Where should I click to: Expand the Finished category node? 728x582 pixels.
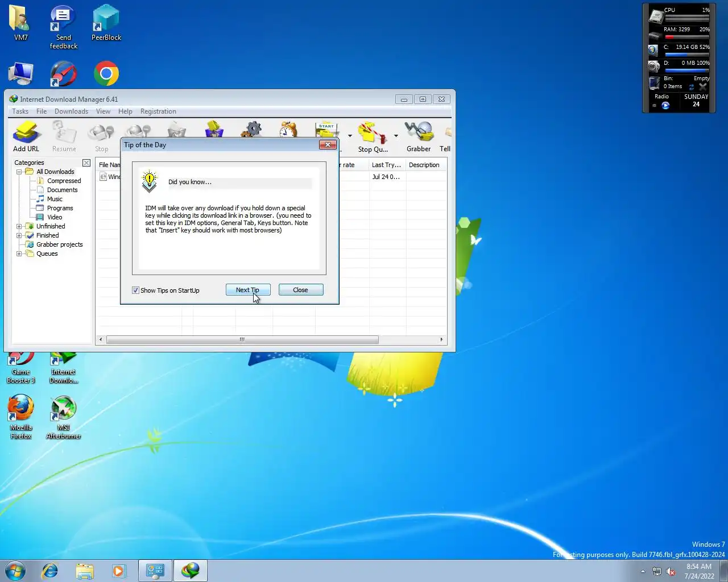point(19,235)
